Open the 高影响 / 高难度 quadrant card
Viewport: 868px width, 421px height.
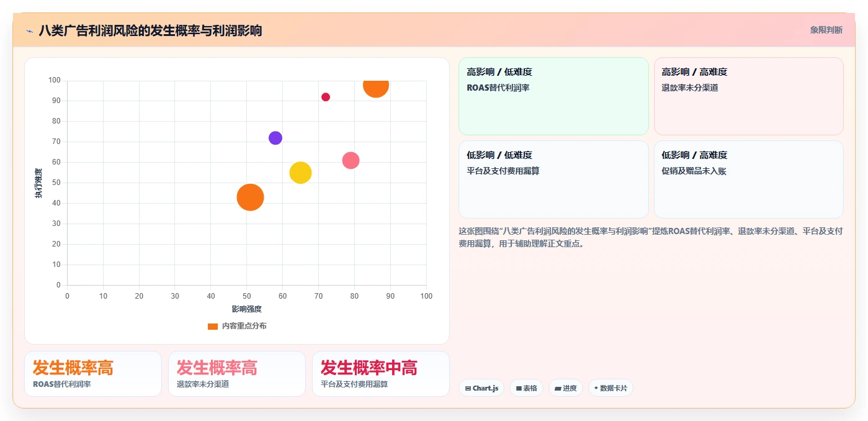click(749, 96)
